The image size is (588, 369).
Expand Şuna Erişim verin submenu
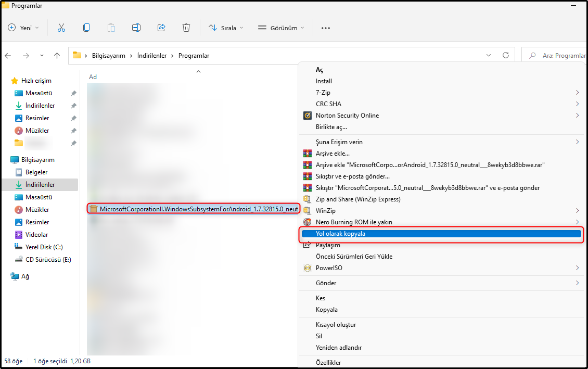tap(441, 142)
